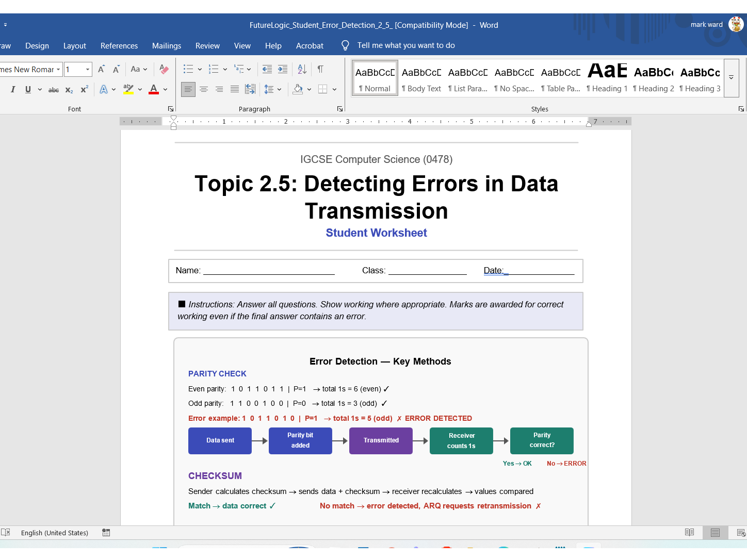Screen dimensions: 747x560
Task: Open multilevel list icon
Action: pyautogui.click(x=239, y=69)
